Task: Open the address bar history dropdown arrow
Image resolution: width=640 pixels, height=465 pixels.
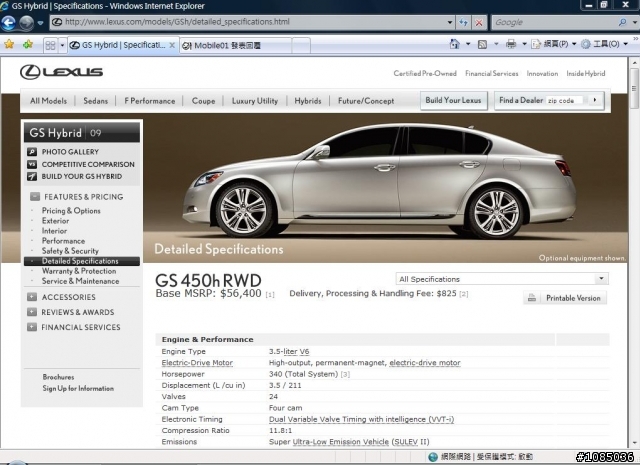Action: pos(449,22)
